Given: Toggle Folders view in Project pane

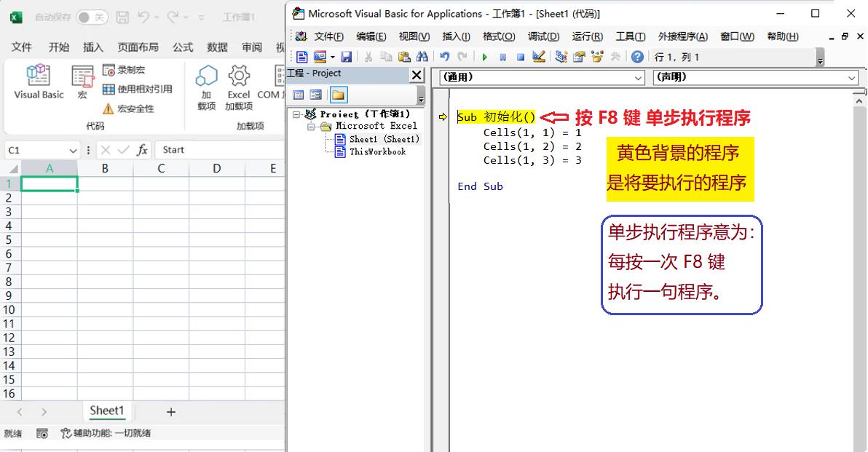Looking at the screenshot, I should (339, 95).
